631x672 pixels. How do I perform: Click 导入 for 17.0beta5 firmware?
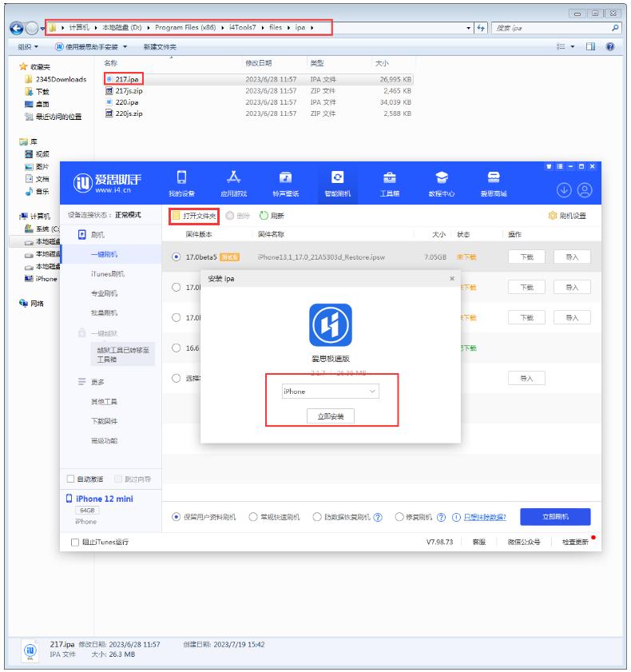[x=572, y=256]
